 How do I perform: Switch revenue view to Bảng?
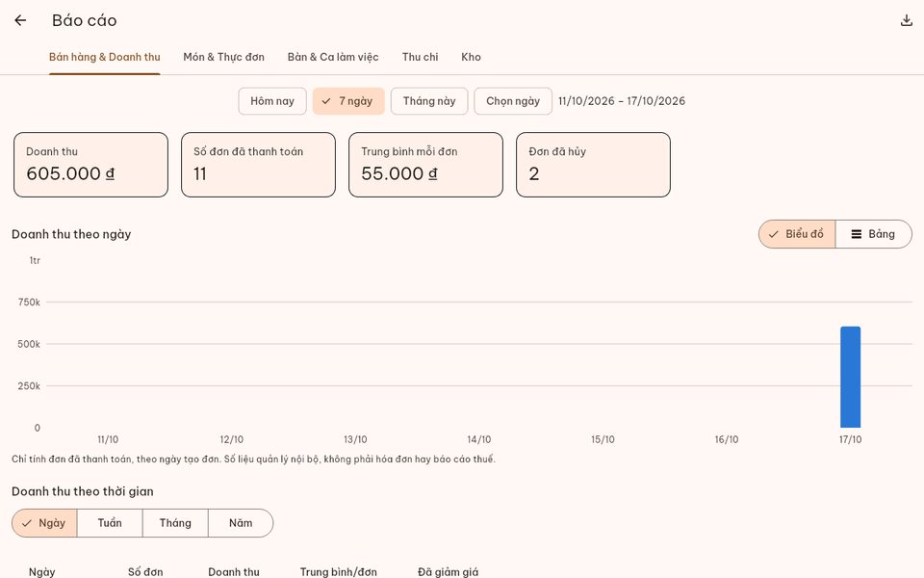tap(873, 234)
